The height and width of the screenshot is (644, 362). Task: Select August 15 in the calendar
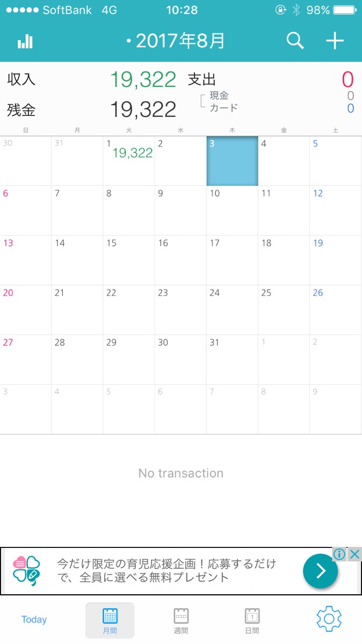pyautogui.click(x=129, y=260)
